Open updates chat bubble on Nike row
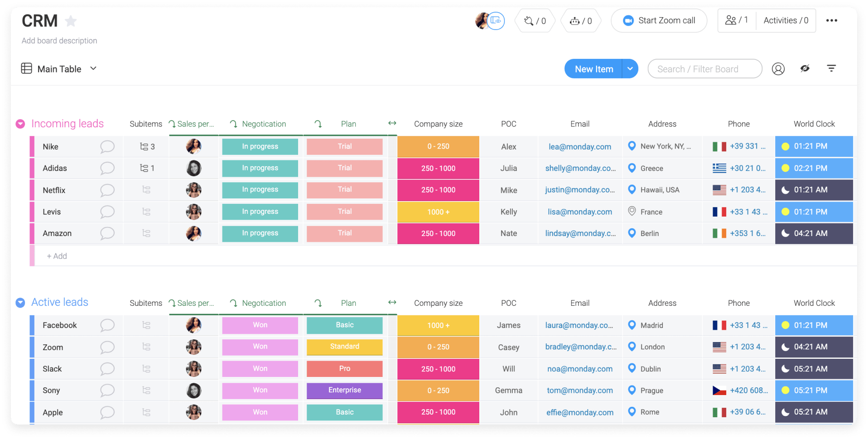 107,146
